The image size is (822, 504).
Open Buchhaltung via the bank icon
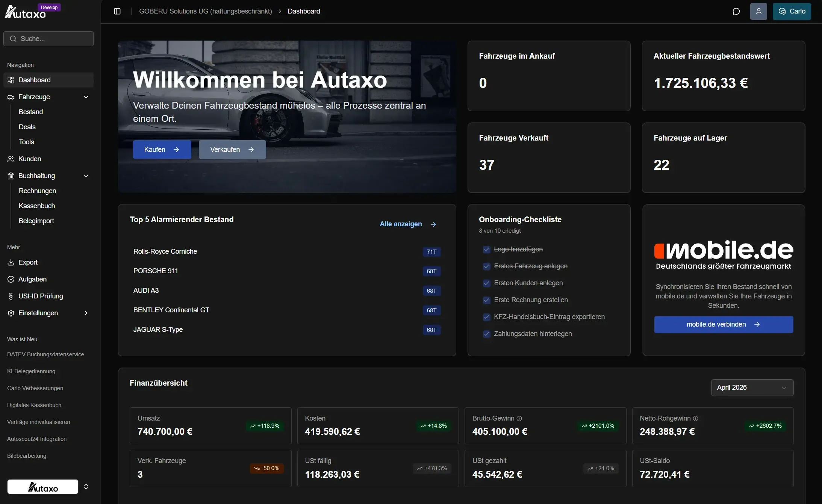[x=11, y=176]
